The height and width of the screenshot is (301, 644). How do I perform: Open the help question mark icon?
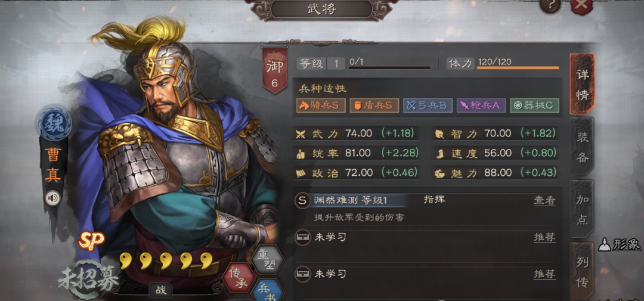click(551, 5)
